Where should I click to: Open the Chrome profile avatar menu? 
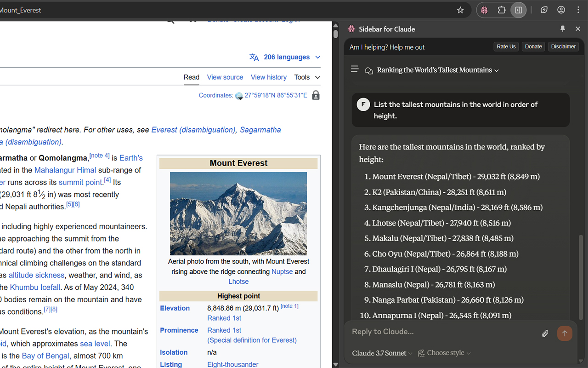click(x=561, y=10)
